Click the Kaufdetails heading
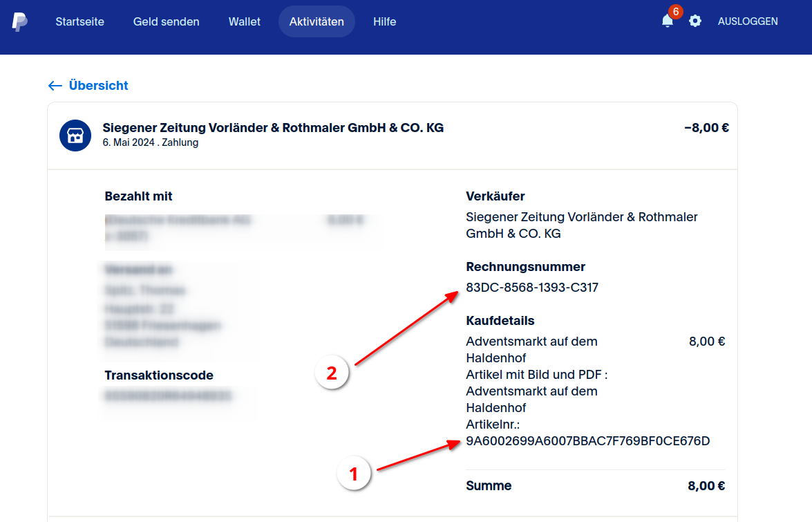The width and height of the screenshot is (812, 522). click(500, 321)
